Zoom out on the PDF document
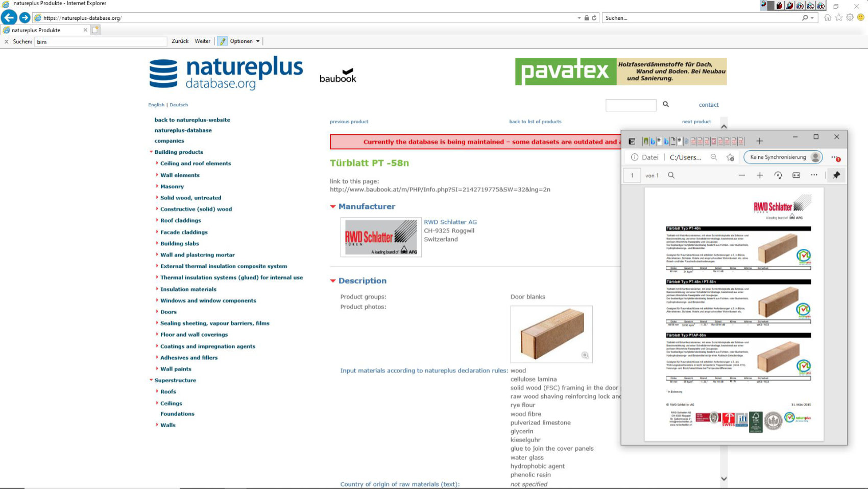This screenshot has width=868, height=489. coord(742,175)
